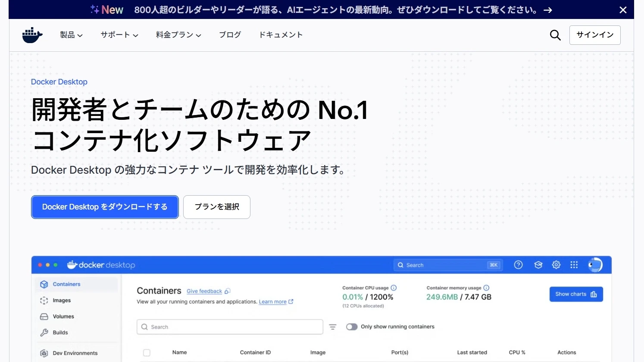
Task: Open the Learning center graduation-cap icon
Action: (x=538, y=265)
